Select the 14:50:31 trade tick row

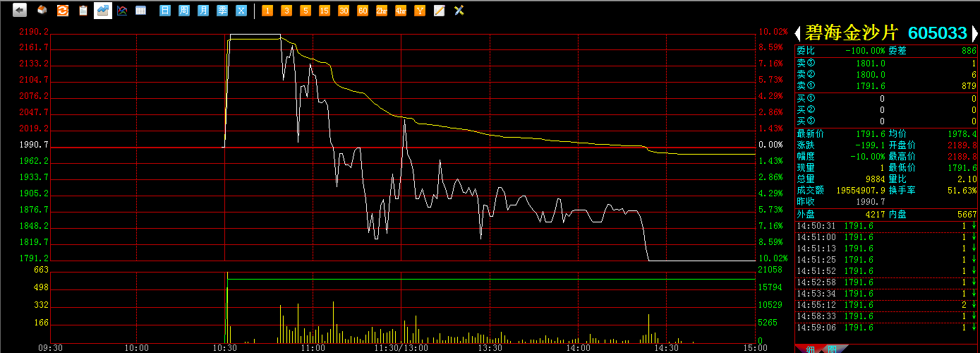pos(887,226)
